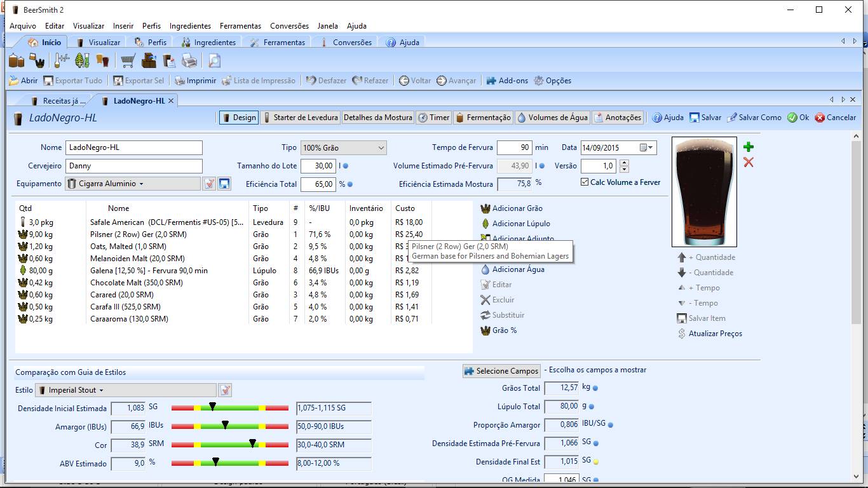Increase Versão with the up stepper arrow
This screenshot has width=868, height=488.
[x=624, y=163]
